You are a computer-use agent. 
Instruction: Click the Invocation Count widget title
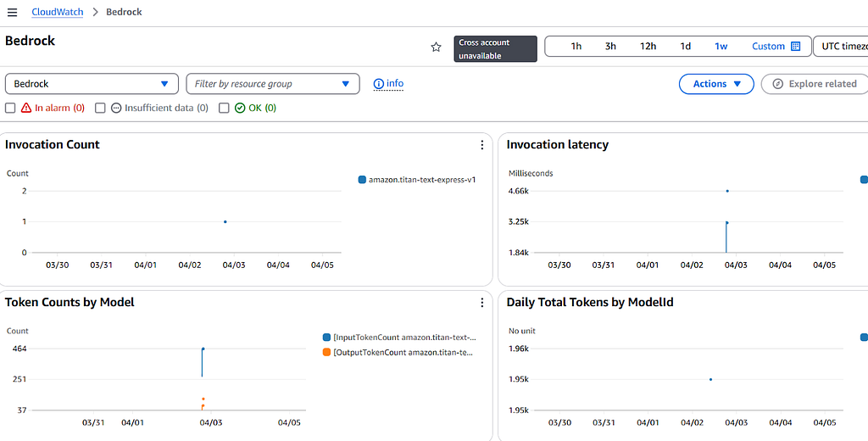coord(52,145)
